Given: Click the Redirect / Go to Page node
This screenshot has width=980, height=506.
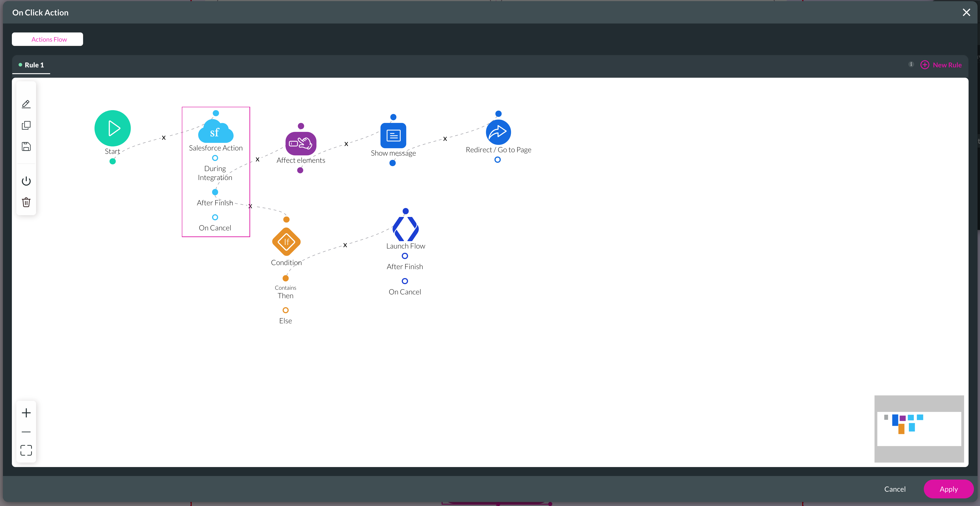Looking at the screenshot, I should [498, 132].
